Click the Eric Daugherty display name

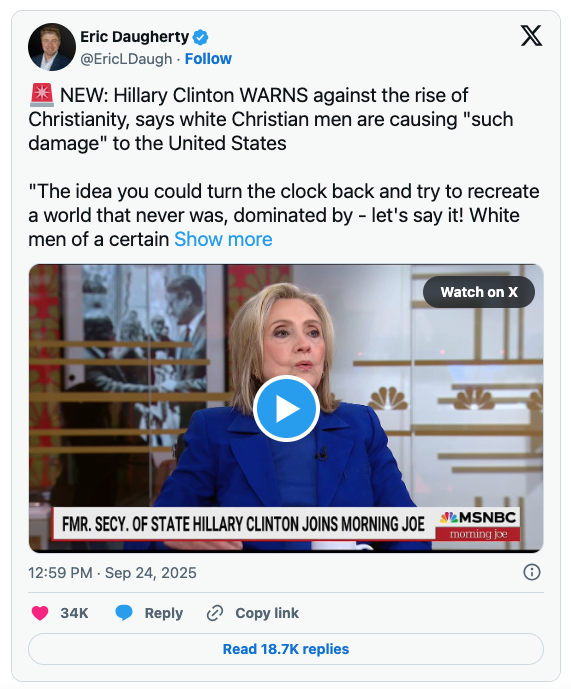[135, 37]
